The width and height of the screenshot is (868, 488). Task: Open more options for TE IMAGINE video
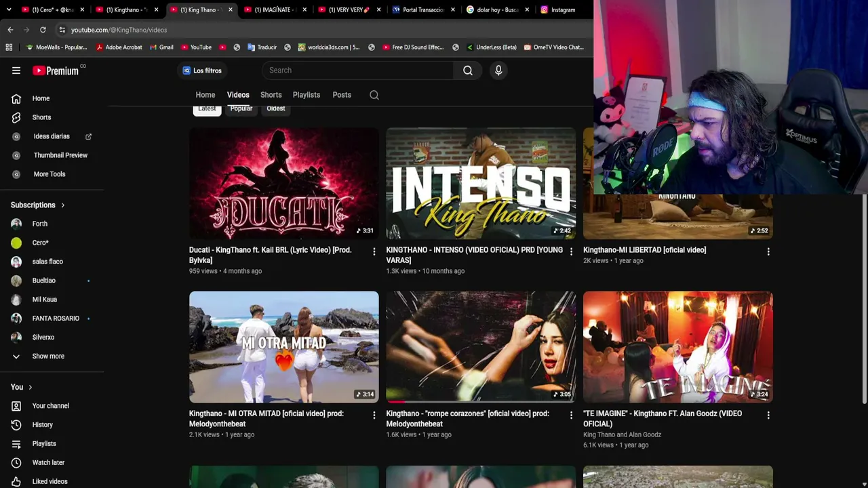pos(768,415)
